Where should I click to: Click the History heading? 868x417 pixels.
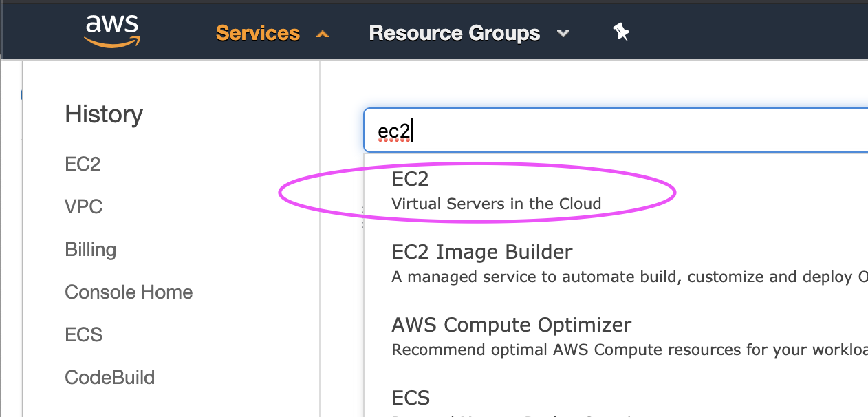tap(104, 114)
